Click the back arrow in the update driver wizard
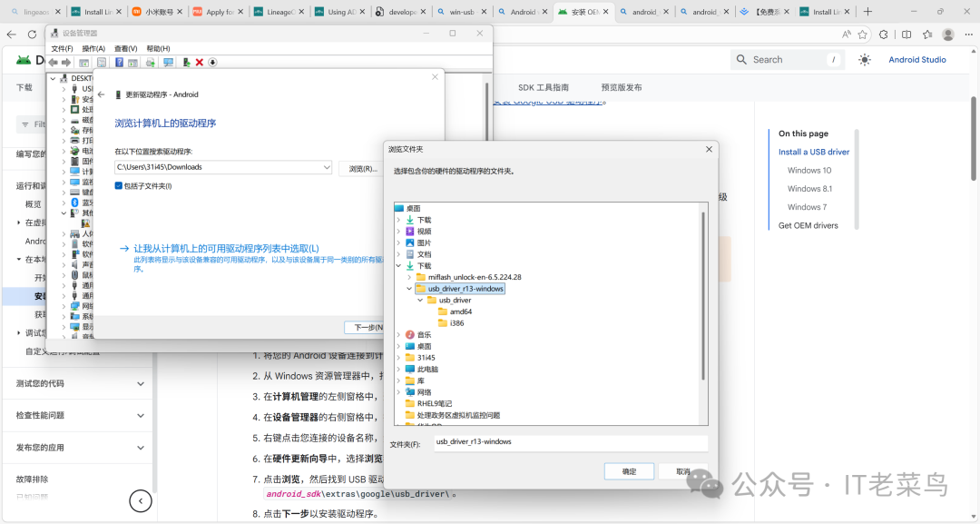Screen dimensions: 980x524 (102, 94)
